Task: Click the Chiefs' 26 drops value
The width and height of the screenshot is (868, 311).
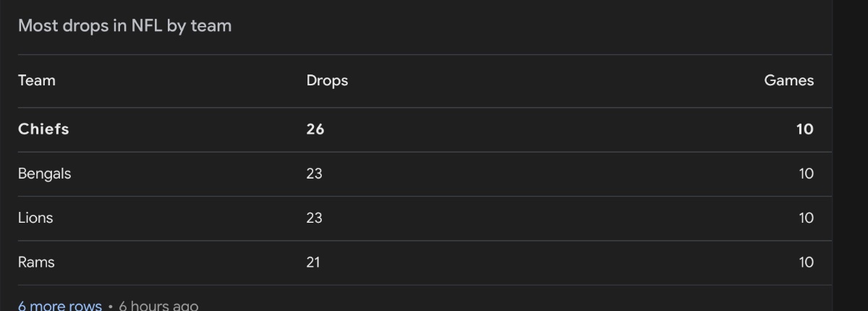Action: point(315,129)
